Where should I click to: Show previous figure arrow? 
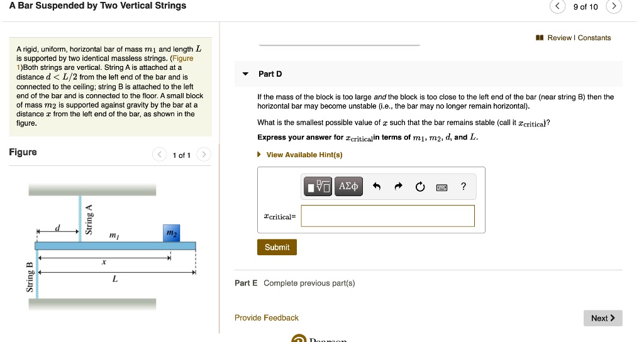(x=159, y=155)
